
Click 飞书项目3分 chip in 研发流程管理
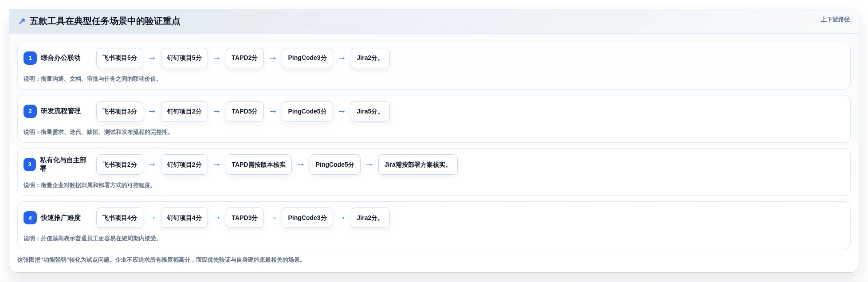pyautogui.click(x=120, y=111)
